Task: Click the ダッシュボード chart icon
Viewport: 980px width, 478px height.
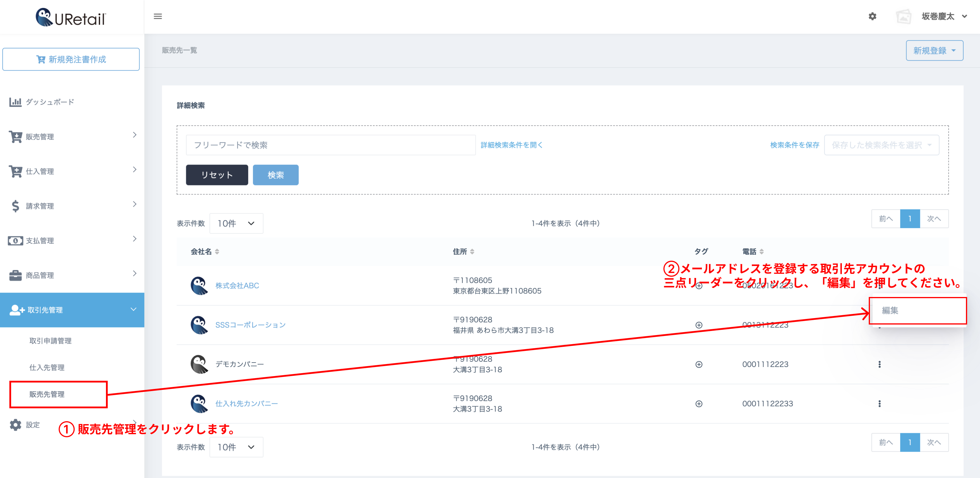Action: pos(15,102)
